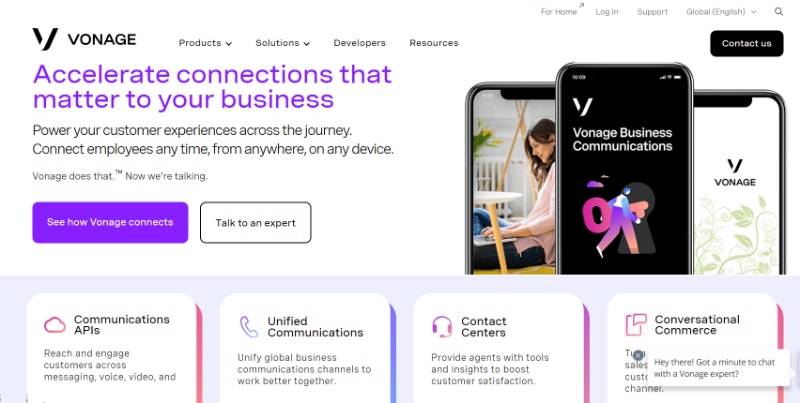The image size is (800, 403).
Task: Open the Log In link
Action: 607,12
